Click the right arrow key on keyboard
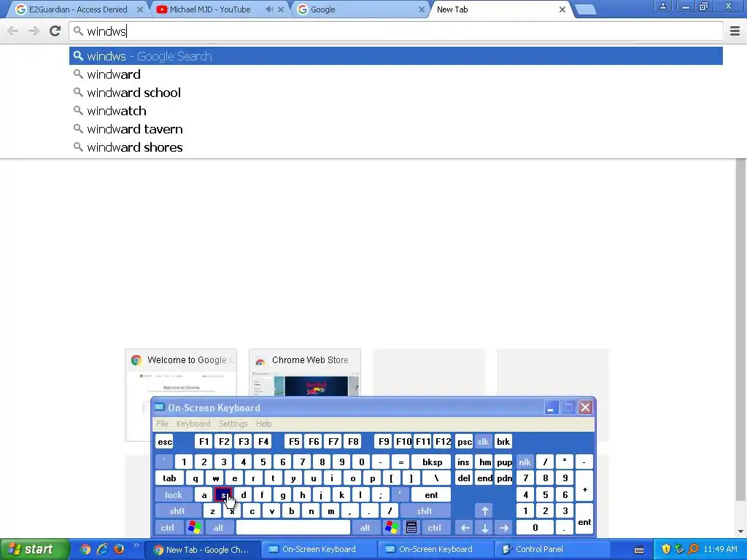The height and width of the screenshot is (560, 747). [504, 528]
